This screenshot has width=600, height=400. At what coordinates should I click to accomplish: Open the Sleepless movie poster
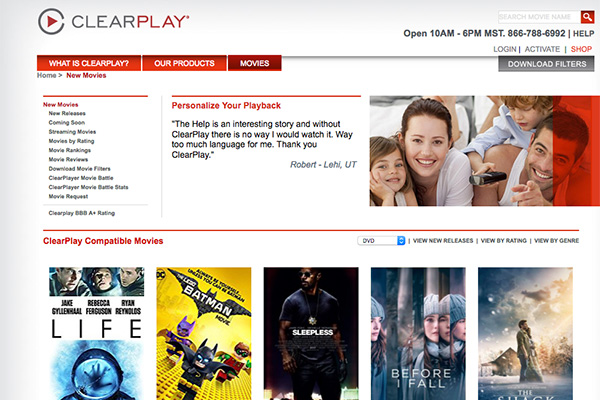point(311,333)
